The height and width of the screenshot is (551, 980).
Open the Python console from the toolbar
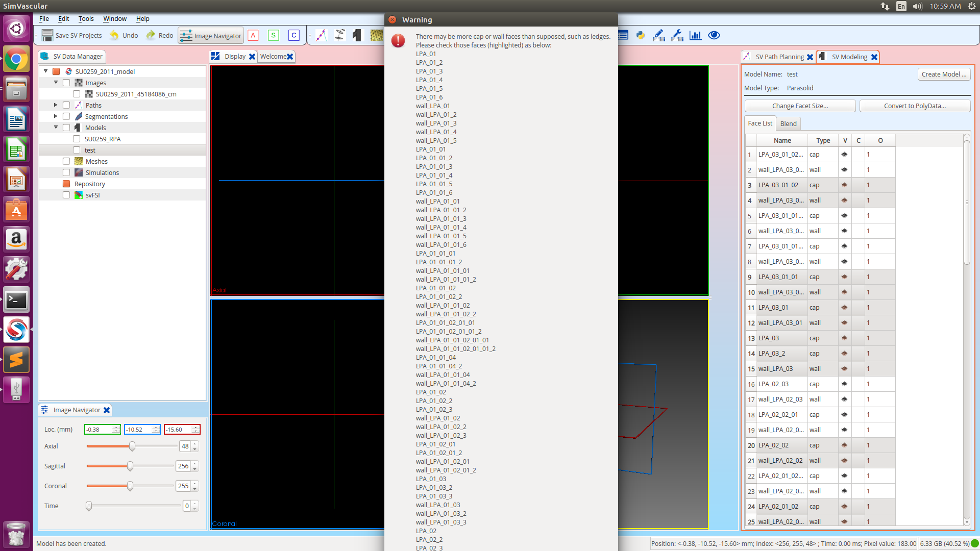click(640, 35)
